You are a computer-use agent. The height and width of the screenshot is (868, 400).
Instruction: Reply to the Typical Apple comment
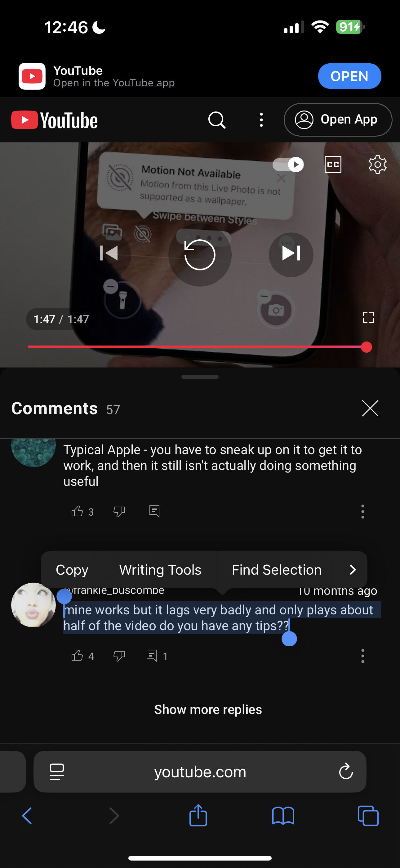(154, 511)
